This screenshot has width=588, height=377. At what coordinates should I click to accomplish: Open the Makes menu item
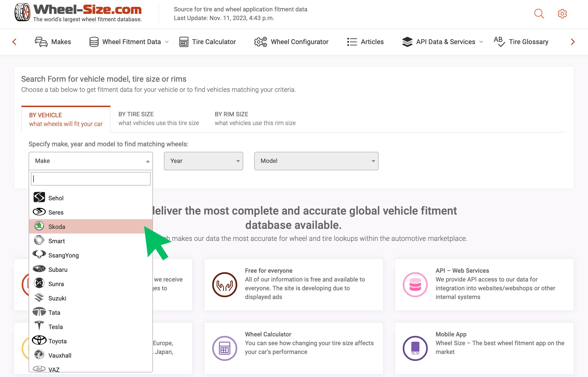tap(53, 42)
